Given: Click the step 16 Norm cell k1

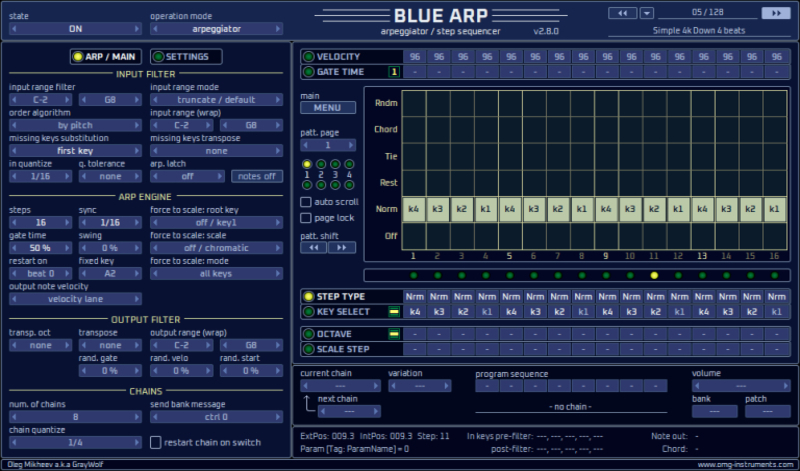Looking at the screenshot, I should [x=774, y=209].
